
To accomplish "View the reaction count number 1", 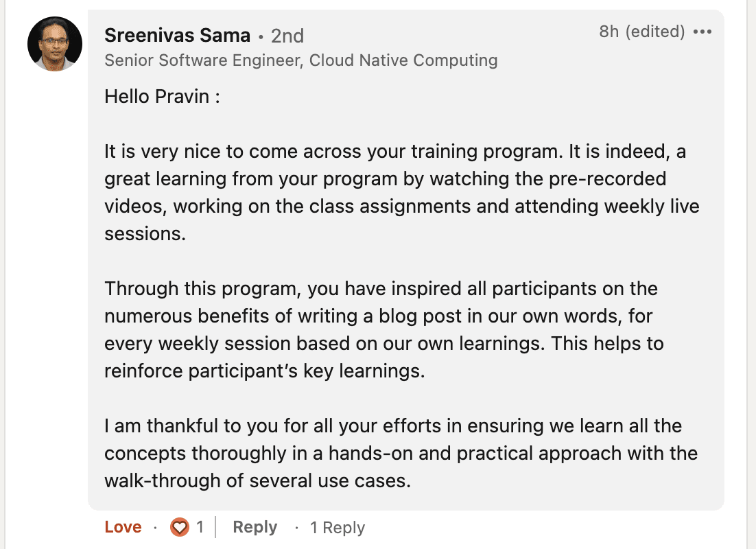I will tap(200, 527).
